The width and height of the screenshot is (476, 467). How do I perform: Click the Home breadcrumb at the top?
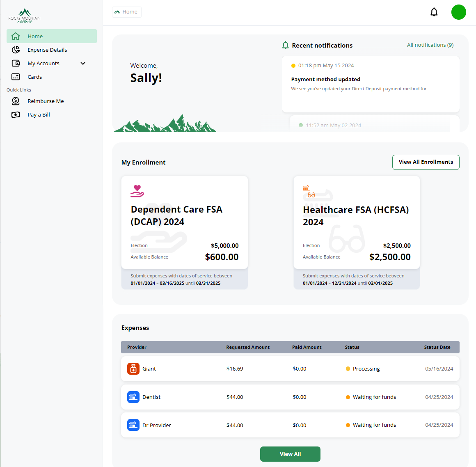(127, 12)
